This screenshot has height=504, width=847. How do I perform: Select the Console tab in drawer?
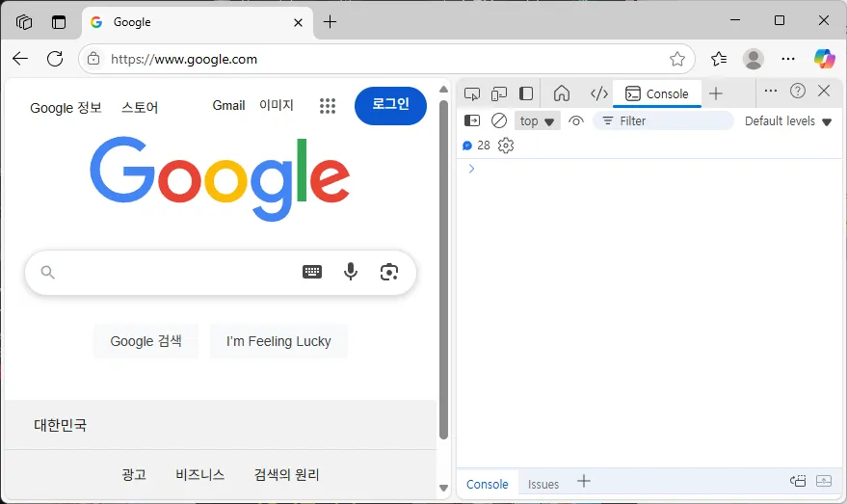tap(488, 484)
